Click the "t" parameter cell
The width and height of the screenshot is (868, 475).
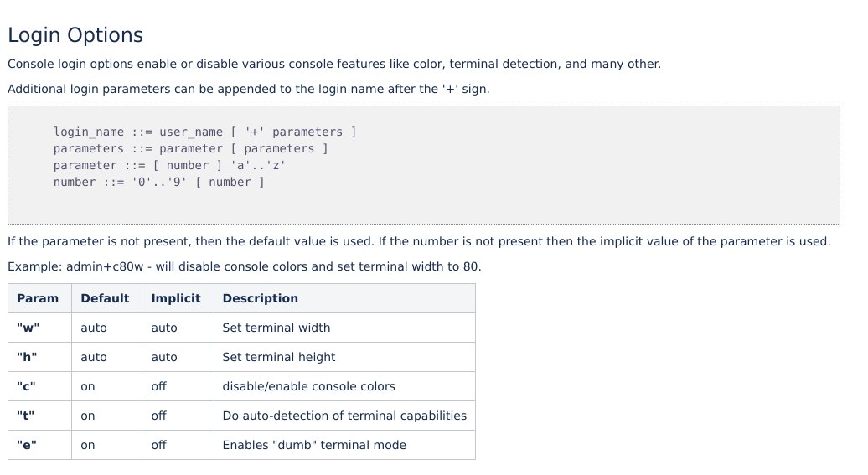point(40,416)
